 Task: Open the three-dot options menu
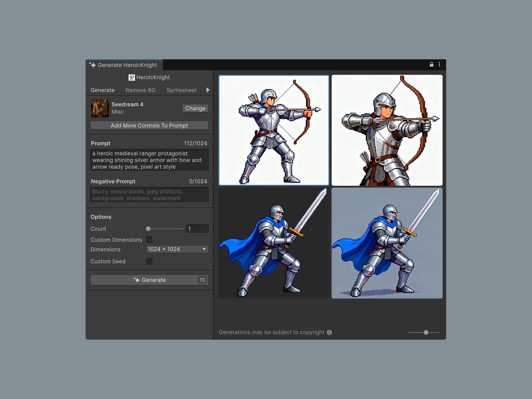pyautogui.click(x=439, y=65)
